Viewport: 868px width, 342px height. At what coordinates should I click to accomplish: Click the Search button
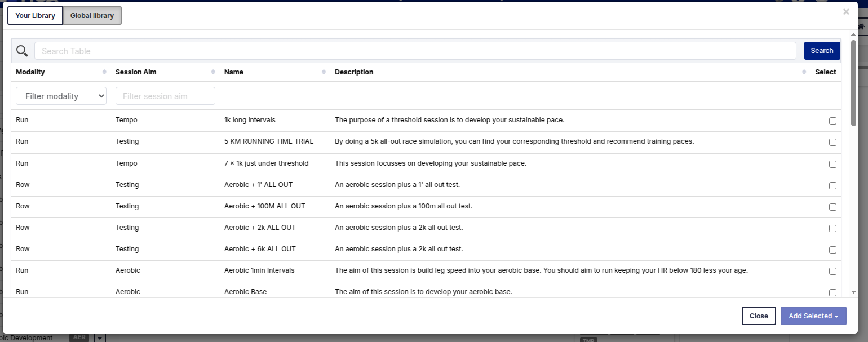tap(822, 51)
